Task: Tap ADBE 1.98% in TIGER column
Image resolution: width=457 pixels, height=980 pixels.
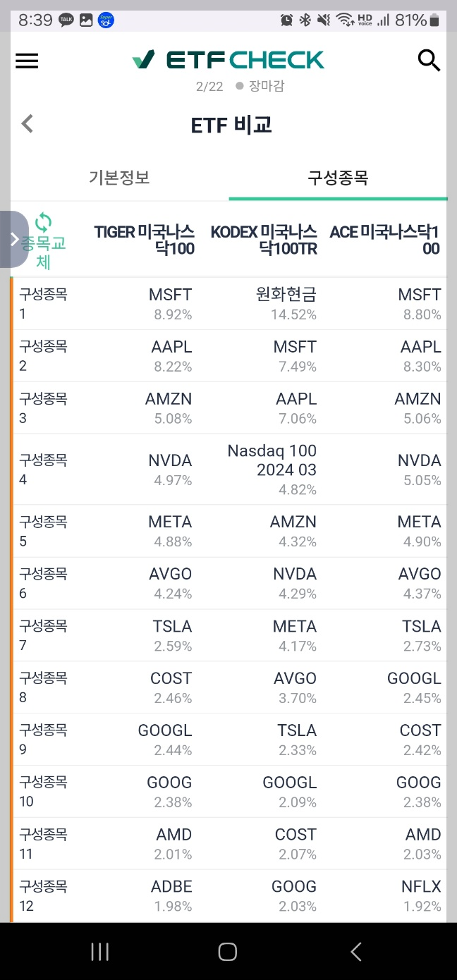Action: tap(171, 895)
